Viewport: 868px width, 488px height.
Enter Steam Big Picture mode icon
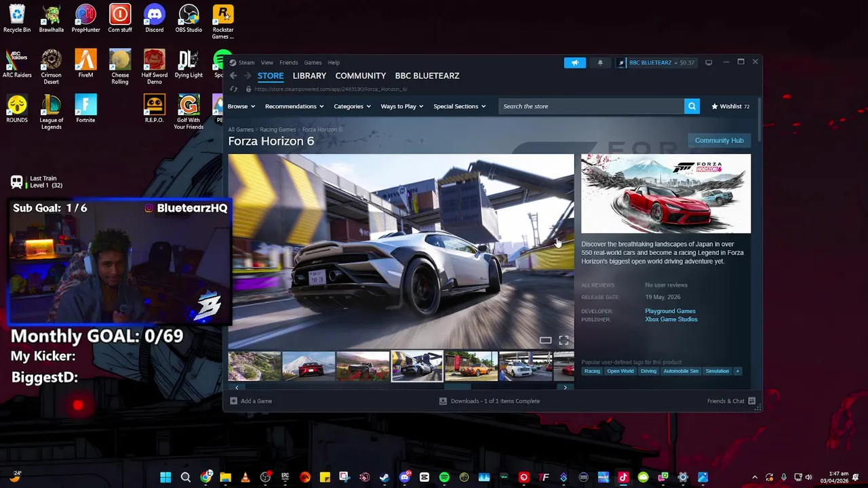709,62
